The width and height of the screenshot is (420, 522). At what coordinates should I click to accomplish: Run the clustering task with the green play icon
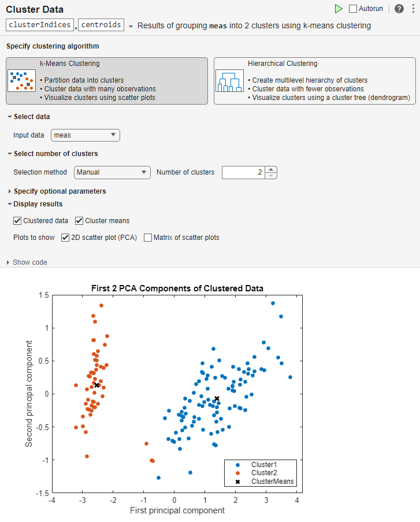click(x=339, y=9)
